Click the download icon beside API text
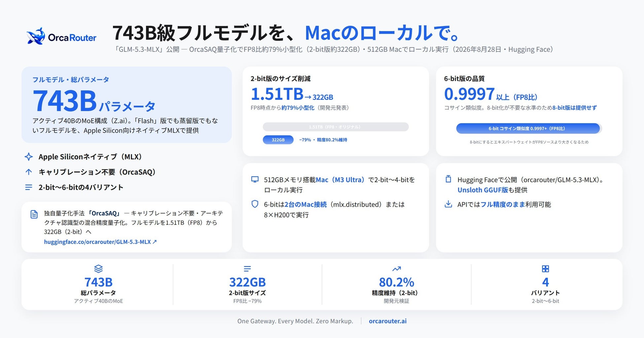This screenshot has height=338, width=644. click(x=448, y=204)
